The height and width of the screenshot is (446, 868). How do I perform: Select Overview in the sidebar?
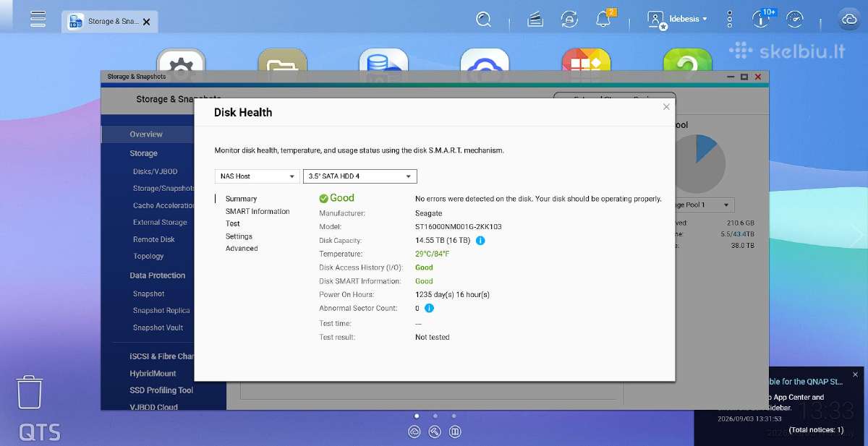(148, 134)
